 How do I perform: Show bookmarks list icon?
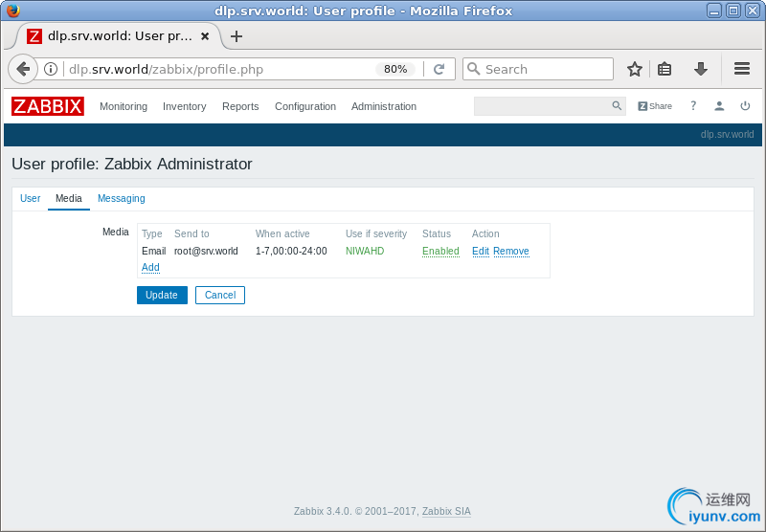(665, 69)
